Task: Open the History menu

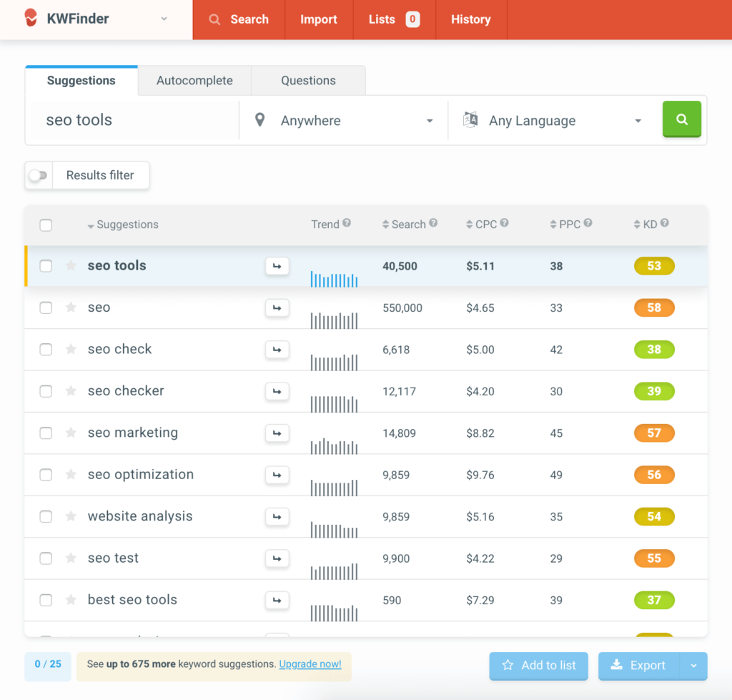Action: [471, 19]
